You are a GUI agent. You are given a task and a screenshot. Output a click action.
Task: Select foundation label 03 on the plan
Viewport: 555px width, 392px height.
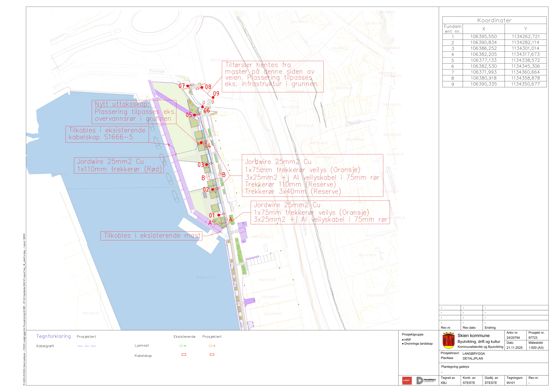[x=201, y=165]
